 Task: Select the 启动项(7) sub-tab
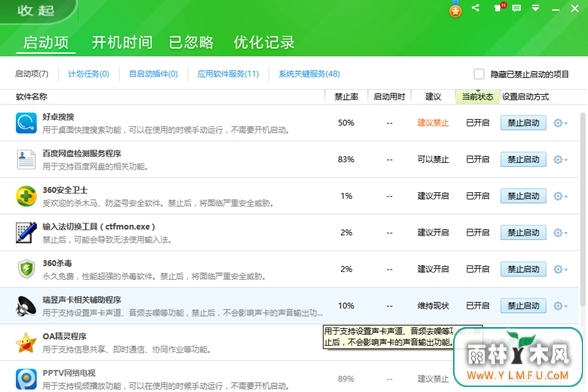point(32,74)
